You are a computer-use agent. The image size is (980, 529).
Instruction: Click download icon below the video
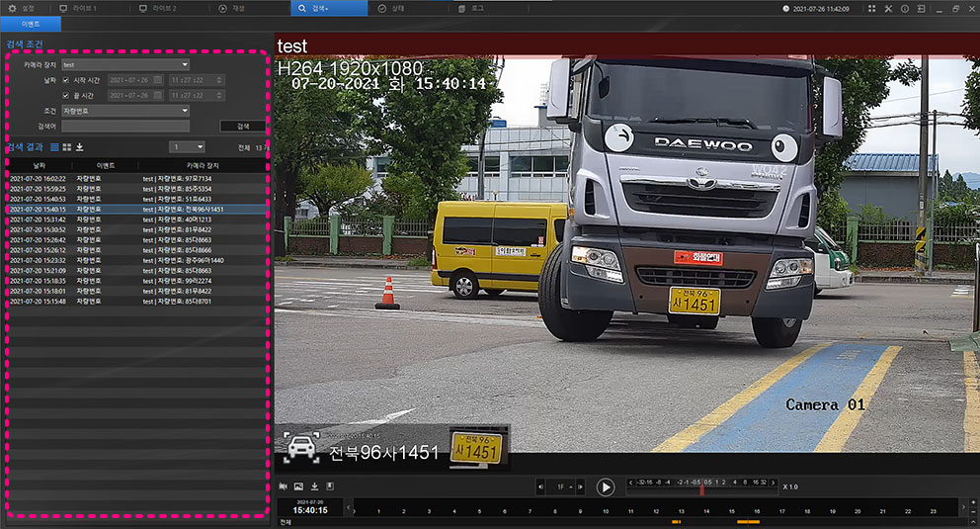[314, 486]
